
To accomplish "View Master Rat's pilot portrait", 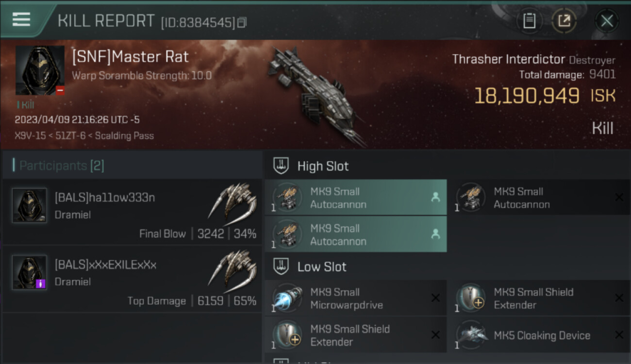I will tap(40, 70).
